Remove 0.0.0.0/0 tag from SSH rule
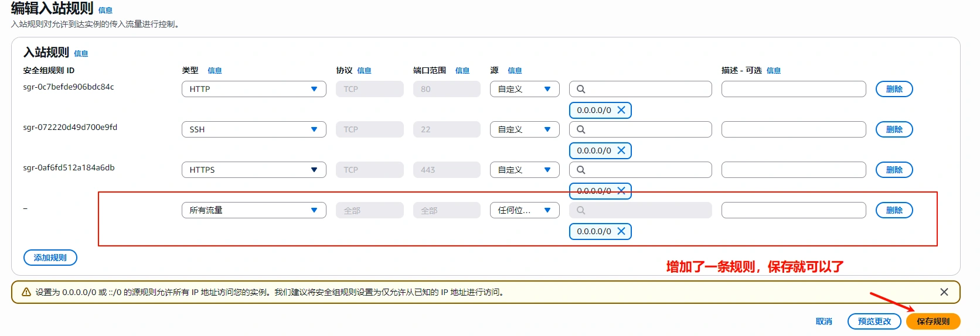 (621, 150)
